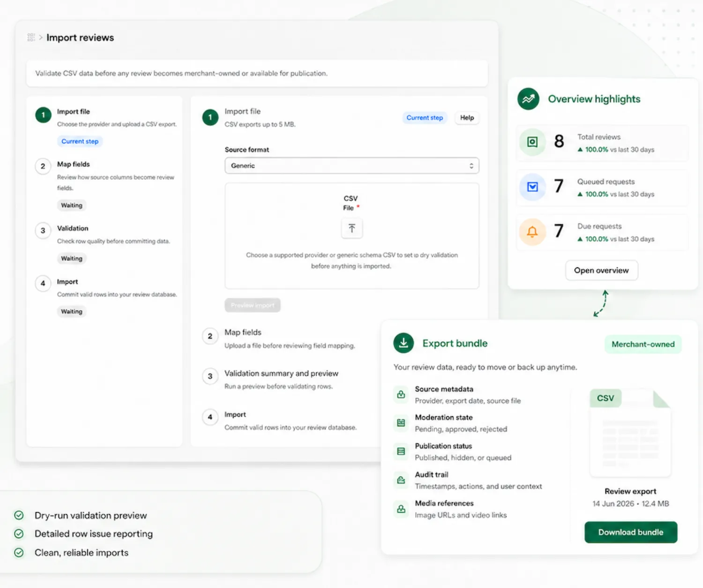Click the sidebar Current step badge
Image resolution: width=703 pixels, height=588 pixels.
[x=80, y=141]
